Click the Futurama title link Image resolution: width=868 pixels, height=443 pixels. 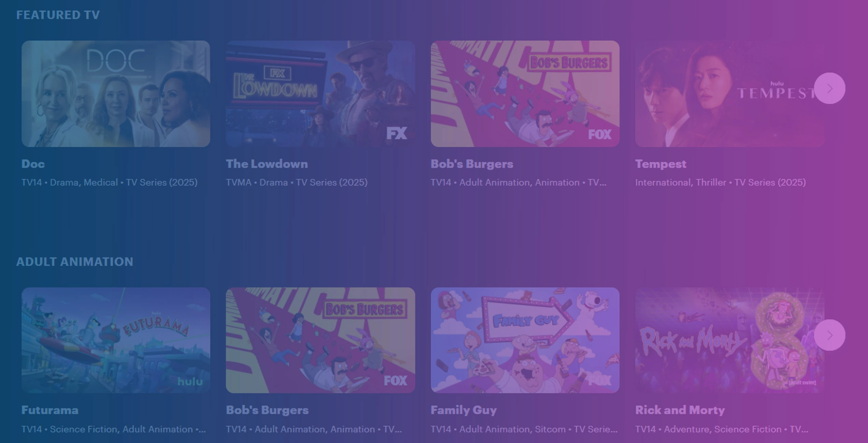[50, 410]
